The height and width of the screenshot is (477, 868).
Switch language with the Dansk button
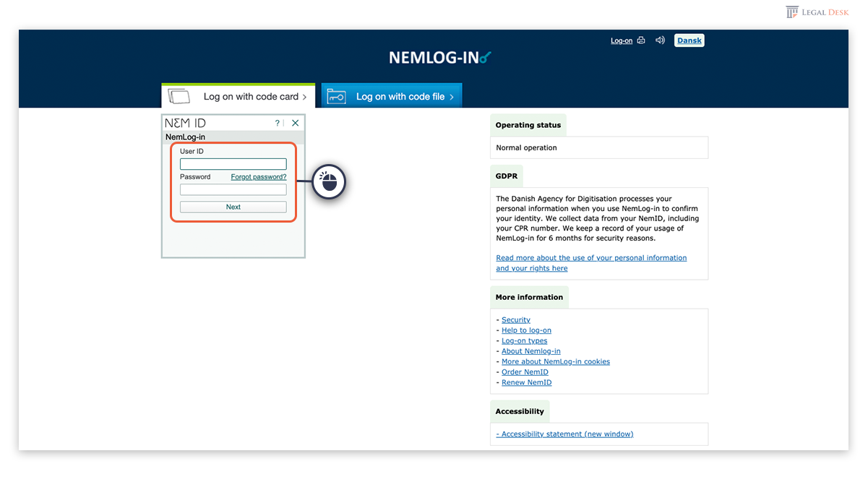[689, 40]
